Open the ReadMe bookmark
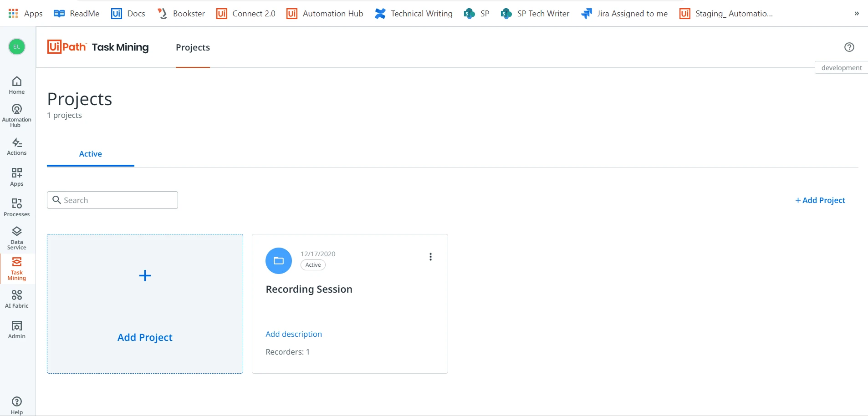The height and width of the screenshot is (416, 868). (77, 13)
